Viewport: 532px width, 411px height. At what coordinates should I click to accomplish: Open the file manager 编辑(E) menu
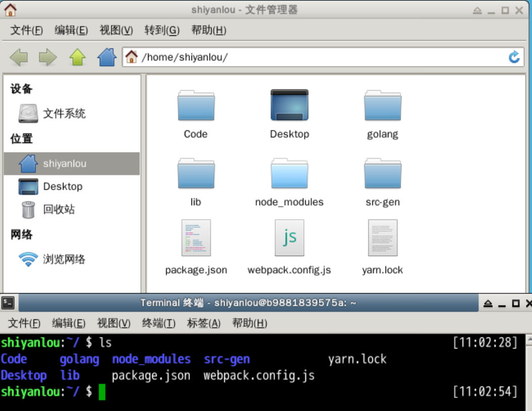(x=71, y=30)
